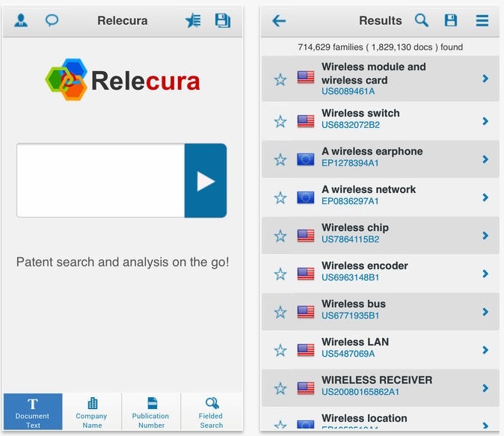The image size is (504, 436).
Task: Tap US flag beside Wireless bus
Action: [x=306, y=312]
